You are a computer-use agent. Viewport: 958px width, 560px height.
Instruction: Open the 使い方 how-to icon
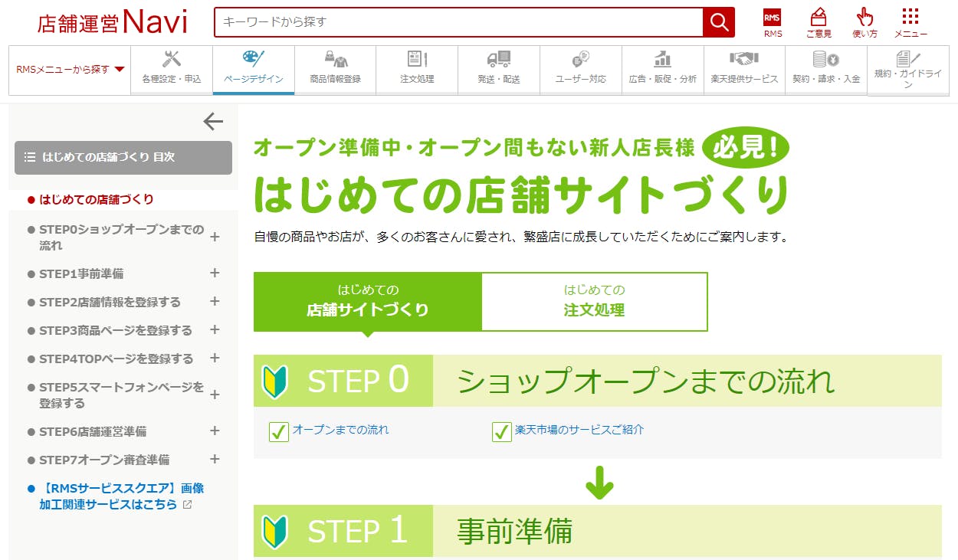click(864, 22)
